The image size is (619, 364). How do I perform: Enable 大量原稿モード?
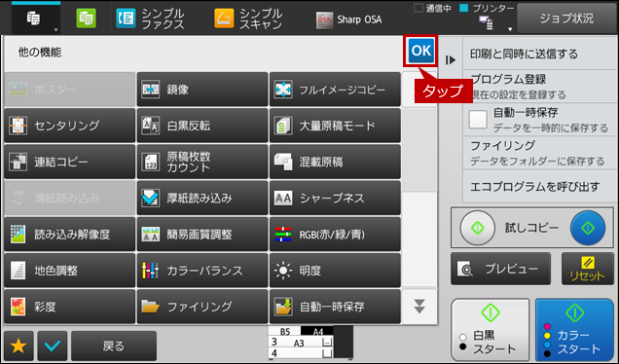[335, 126]
